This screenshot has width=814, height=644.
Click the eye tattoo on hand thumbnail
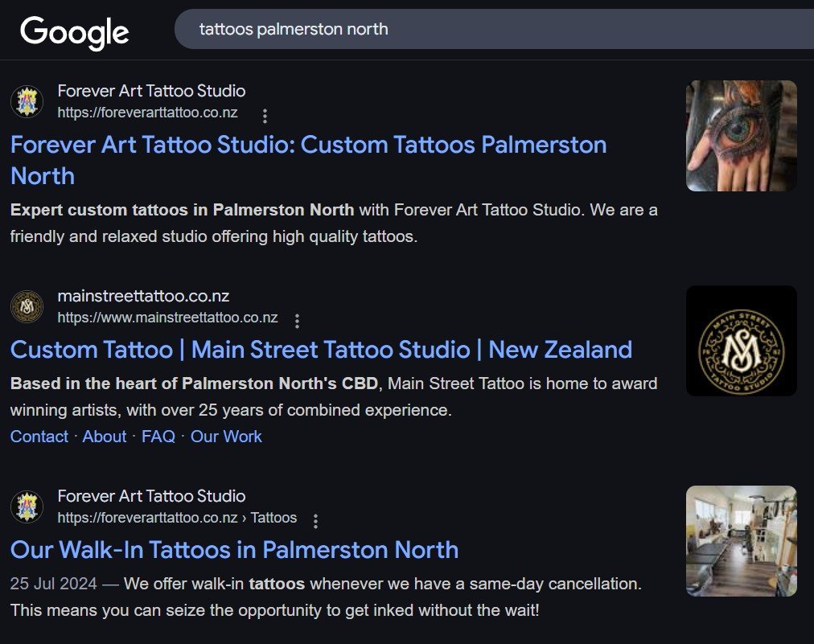click(741, 136)
